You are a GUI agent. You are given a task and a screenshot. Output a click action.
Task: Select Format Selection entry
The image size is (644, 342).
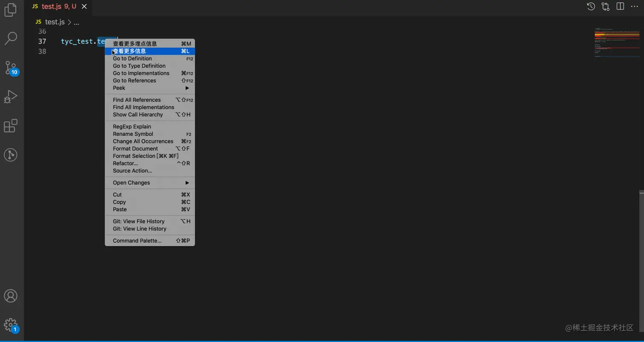click(x=150, y=156)
